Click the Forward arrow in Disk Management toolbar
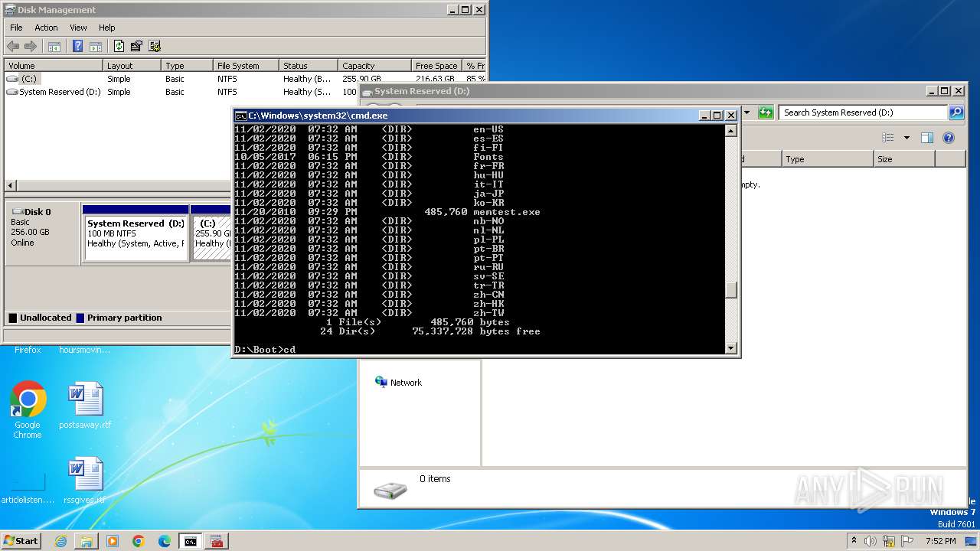The width and height of the screenshot is (980, 551). (x=31, y=46)
